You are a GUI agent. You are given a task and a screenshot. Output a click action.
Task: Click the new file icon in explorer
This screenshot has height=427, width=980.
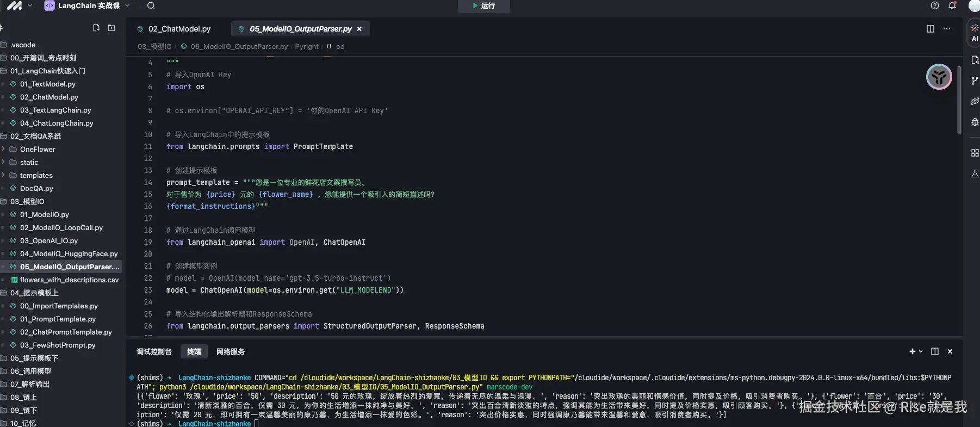tap(96, 28)
